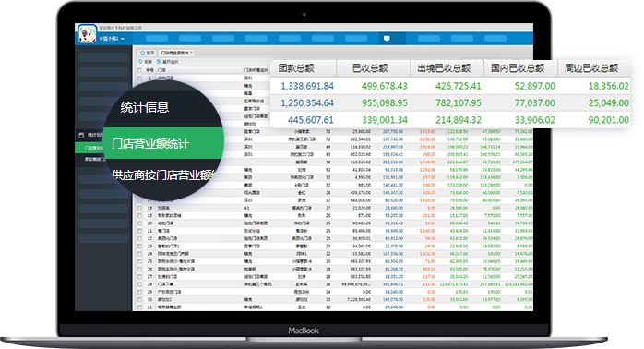Click 门店营业额统计 in the enlarged circle
Screen dimensions: 644x349
(150, 144)
